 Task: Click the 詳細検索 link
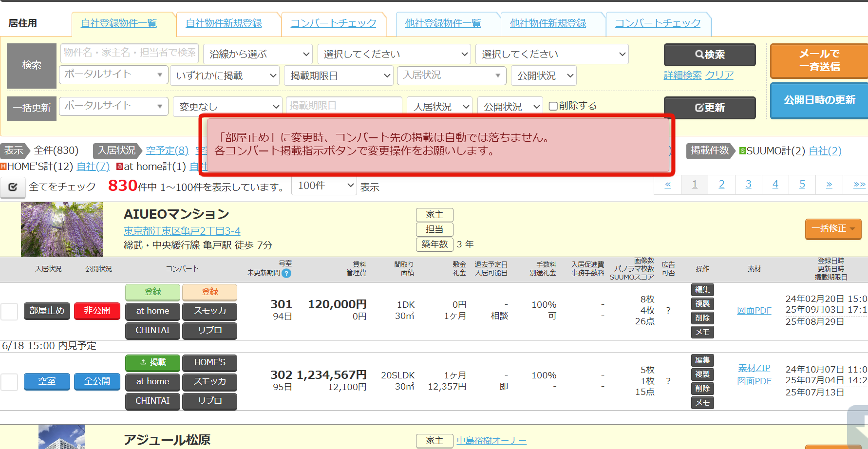[683, 75]
